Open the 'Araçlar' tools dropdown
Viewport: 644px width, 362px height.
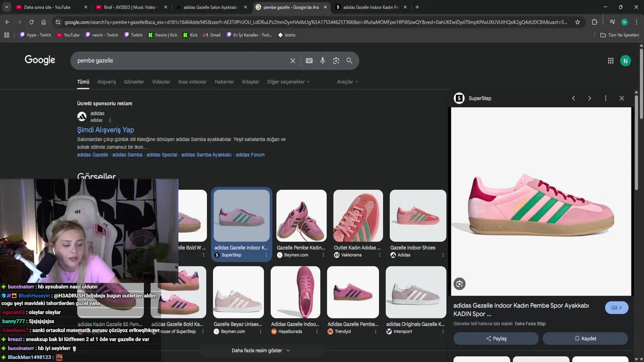(348, 82)
